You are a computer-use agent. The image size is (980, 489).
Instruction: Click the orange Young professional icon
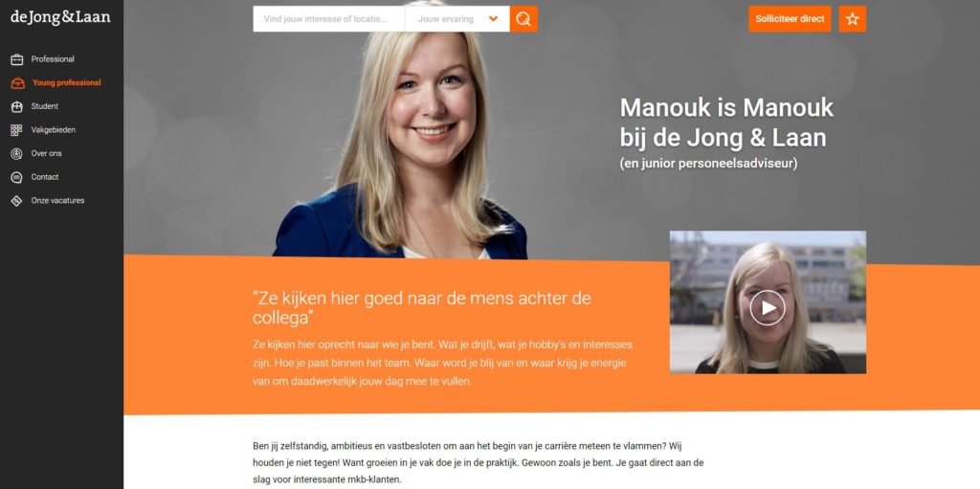(x=17, y=83)
